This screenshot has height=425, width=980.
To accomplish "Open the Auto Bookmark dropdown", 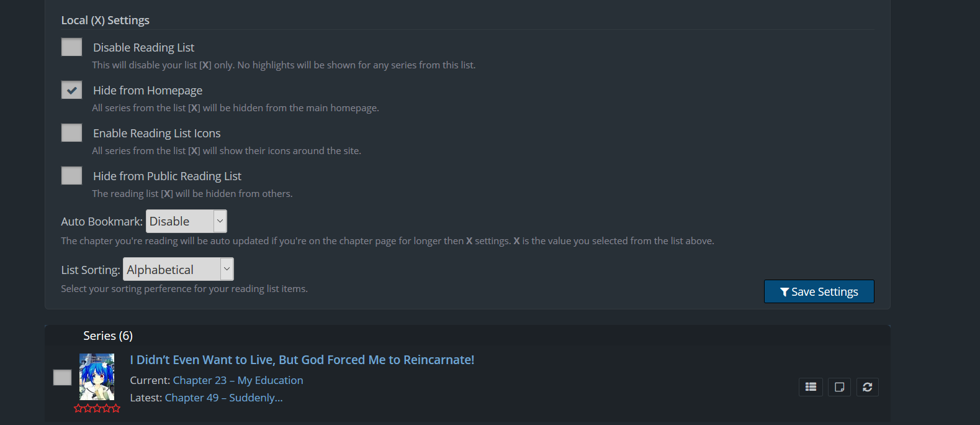I will pyautogui.click(x=186, y=221).
